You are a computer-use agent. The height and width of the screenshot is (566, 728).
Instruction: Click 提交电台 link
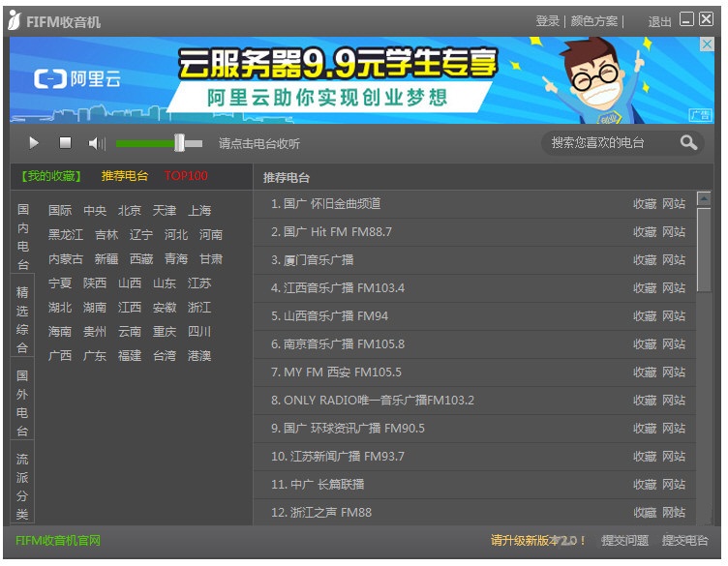[x=685, y=541]
